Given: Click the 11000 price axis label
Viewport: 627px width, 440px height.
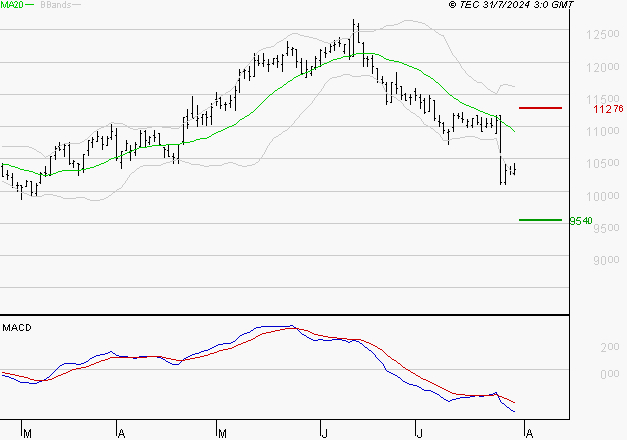Looking at the screenshot, I should [x=603, y=131].
